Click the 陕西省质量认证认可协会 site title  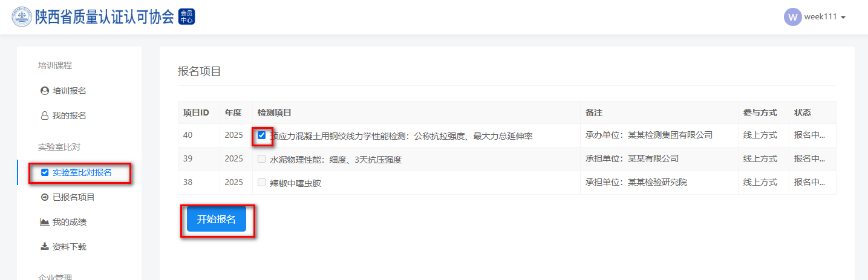click(104, 17)
